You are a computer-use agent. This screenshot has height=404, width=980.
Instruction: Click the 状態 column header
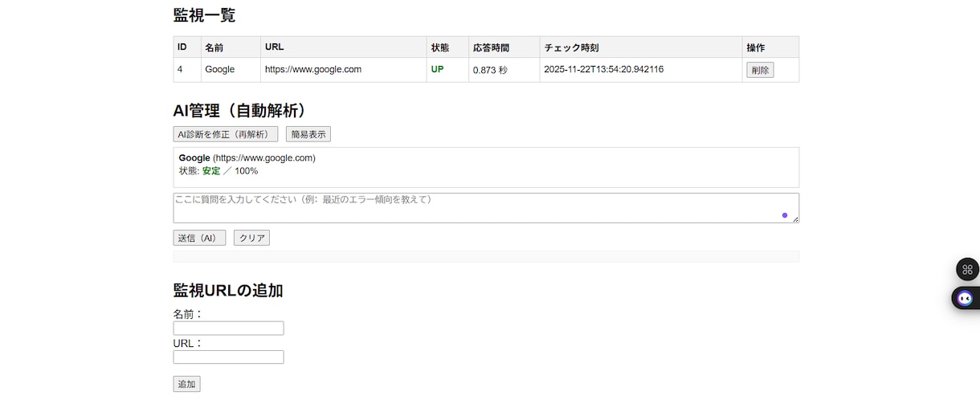[x=448, y=47]
